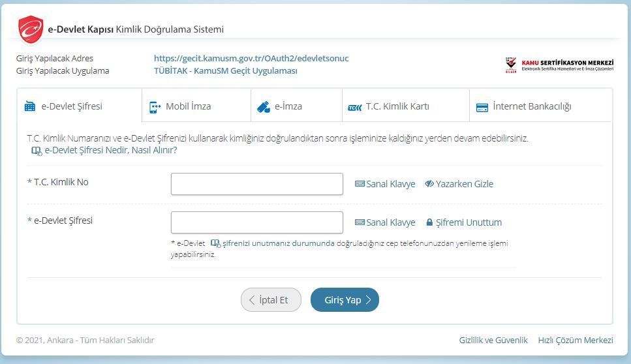
Task: Click the TC icon on T.C. Kimlik Kartı tab
Action: [x=355, y=108]
